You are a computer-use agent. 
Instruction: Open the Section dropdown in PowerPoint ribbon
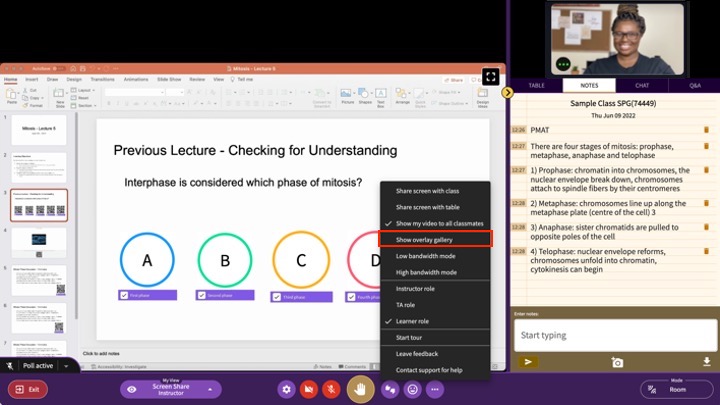click(x=84, y=106)
